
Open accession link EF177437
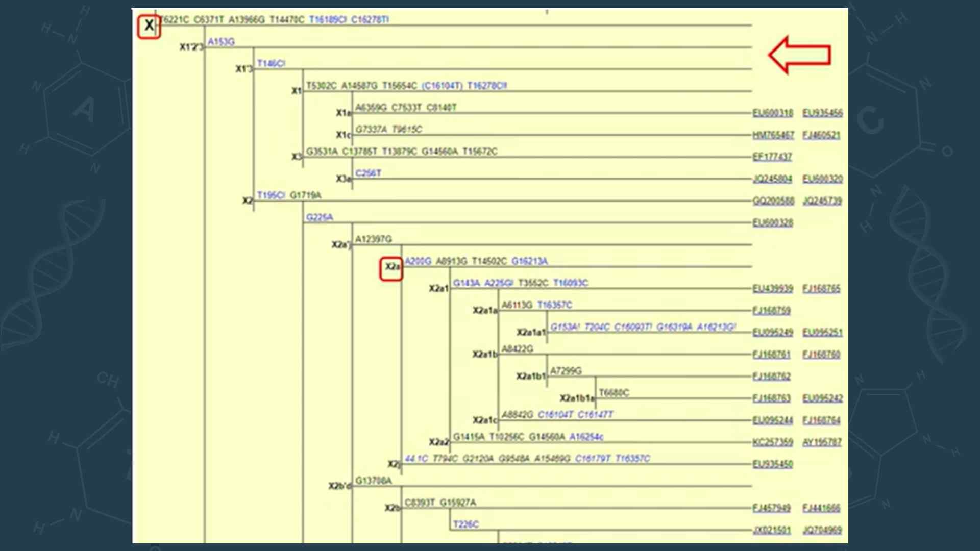point(772,157)
